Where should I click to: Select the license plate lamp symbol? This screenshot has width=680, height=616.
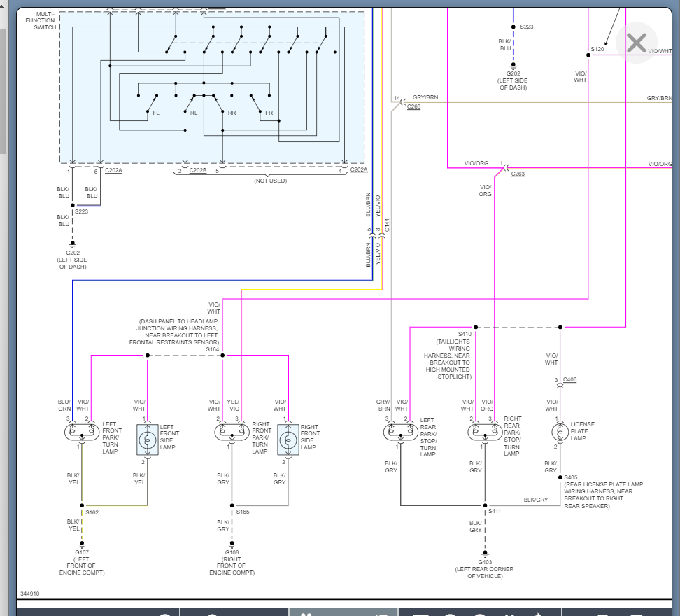pos(560,432)
